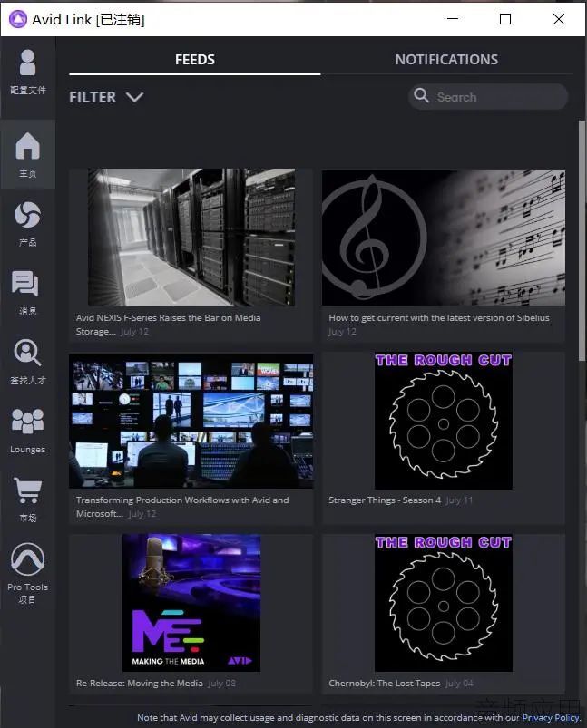Open the Making the Media thumbnail
The width and height of the screenshot is (587, 728).
click(191, 603)
